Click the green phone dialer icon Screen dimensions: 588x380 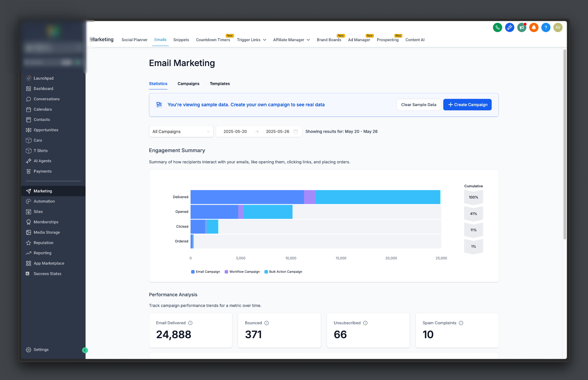pyautogui.click(x=497, y=28)
